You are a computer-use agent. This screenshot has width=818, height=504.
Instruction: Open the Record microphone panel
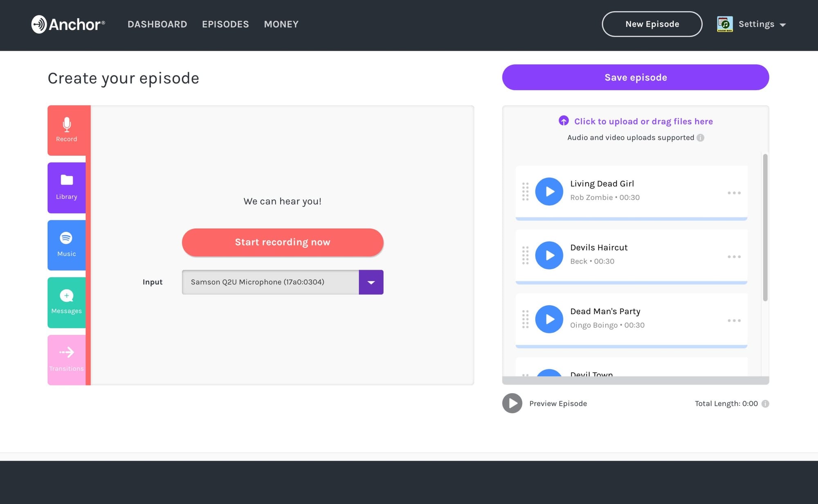coord(67,130)
